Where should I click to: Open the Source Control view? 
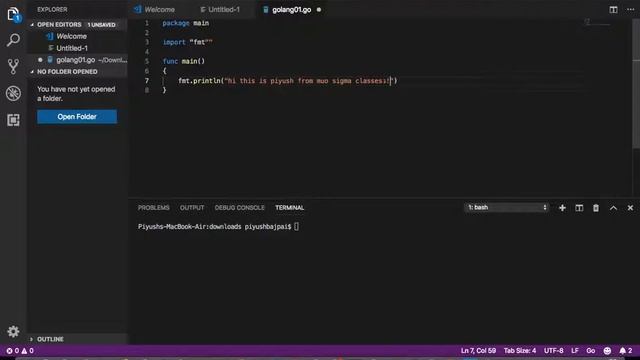tap(13, 67)
